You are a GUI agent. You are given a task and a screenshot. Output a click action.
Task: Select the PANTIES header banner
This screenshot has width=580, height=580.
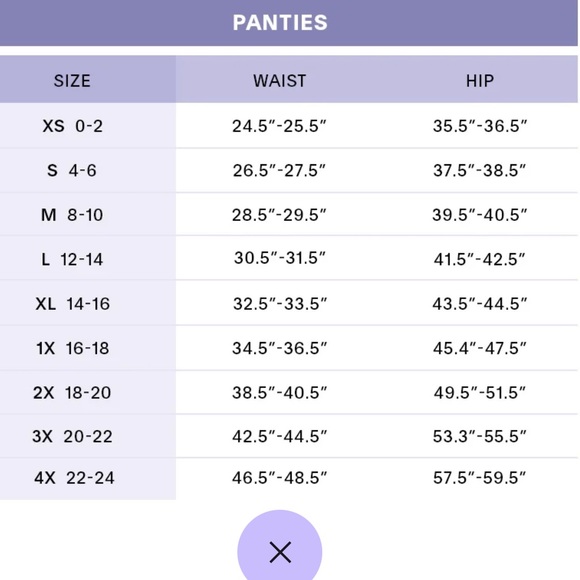point(289,23)
